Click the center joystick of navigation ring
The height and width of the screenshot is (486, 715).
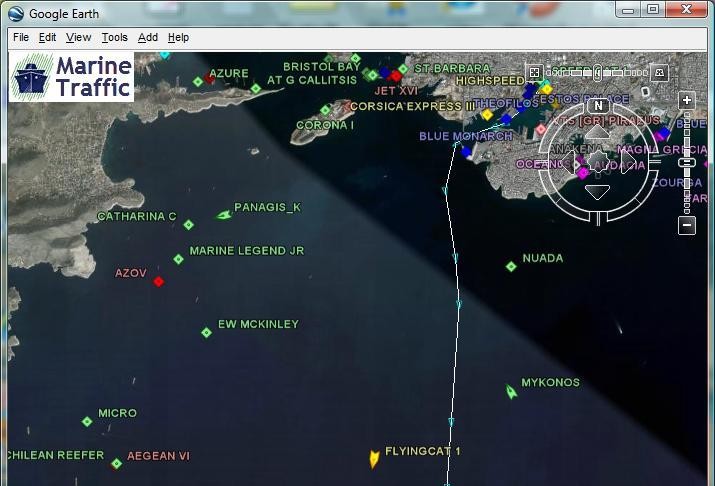(x=598, y=161)
